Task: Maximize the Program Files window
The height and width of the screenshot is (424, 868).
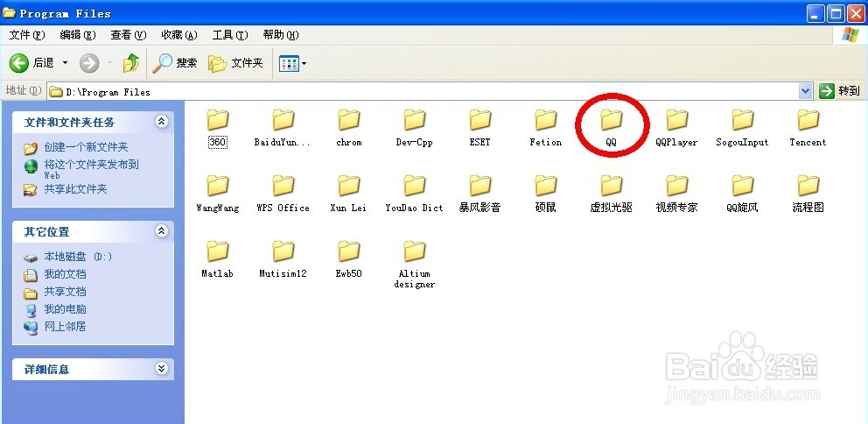Action: click(x=836, y=13)
